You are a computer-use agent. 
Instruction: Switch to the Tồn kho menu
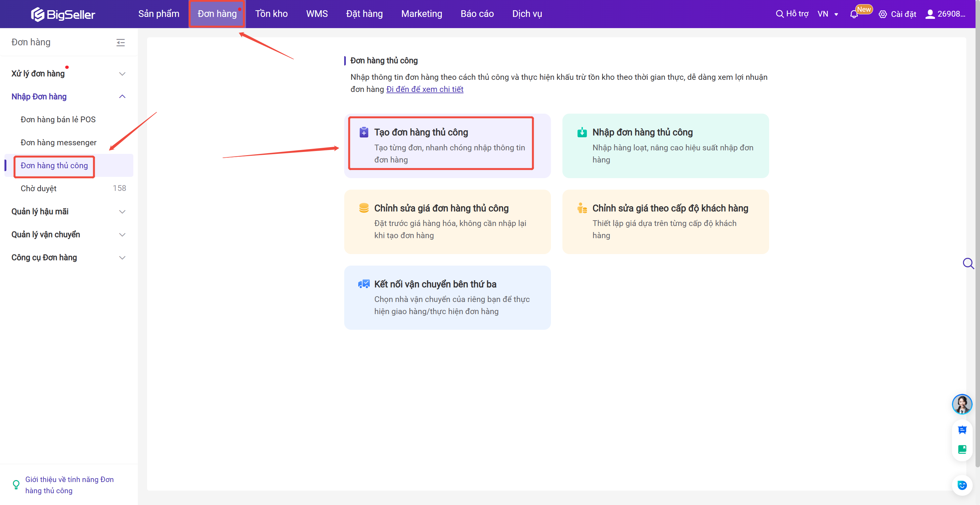pyautogui.click(x=271, y=14)
